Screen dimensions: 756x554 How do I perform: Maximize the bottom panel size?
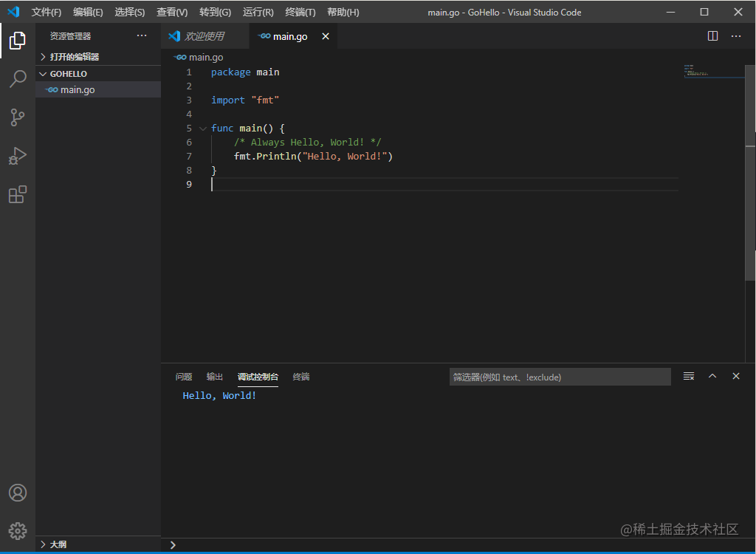click(x=712, y=377)
